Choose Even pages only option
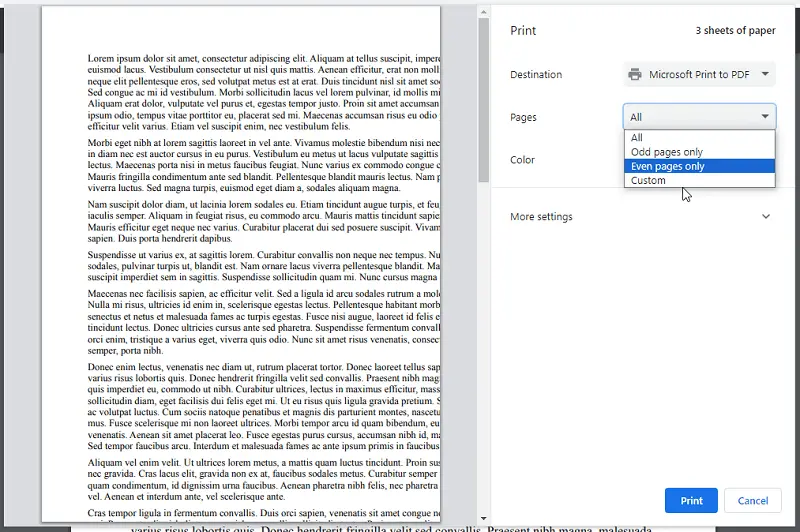 [x=699, y=166]
